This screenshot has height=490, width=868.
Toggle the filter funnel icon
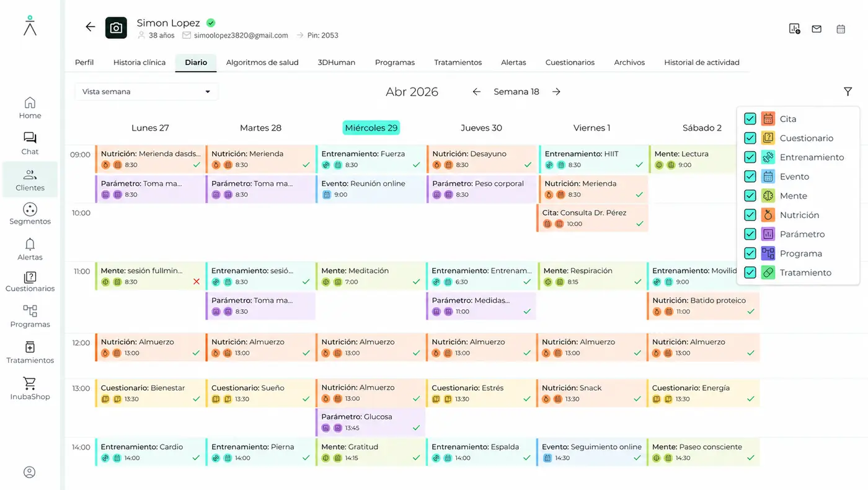click(848, 92)
